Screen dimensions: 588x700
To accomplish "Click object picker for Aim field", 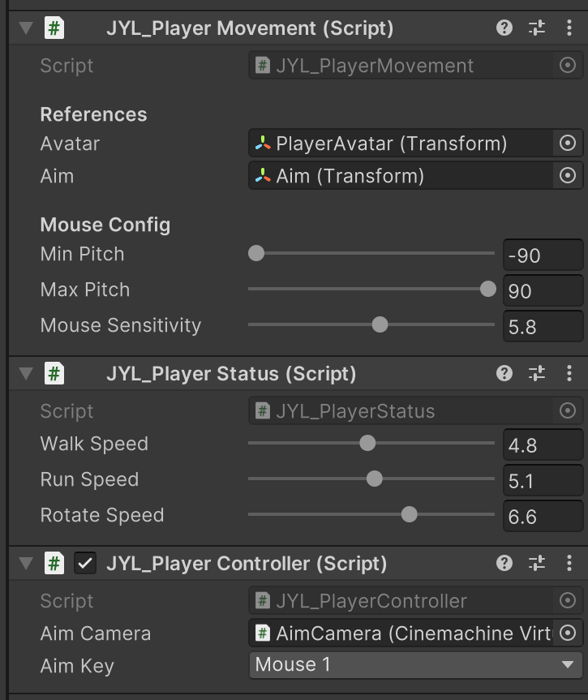I will (x=568, y=175).
